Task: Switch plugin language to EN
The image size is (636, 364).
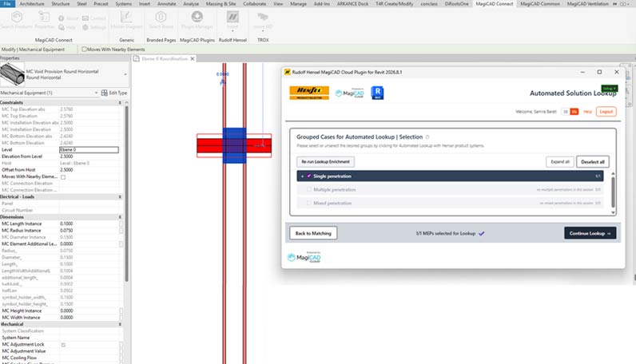Action: tap(574, 112)
